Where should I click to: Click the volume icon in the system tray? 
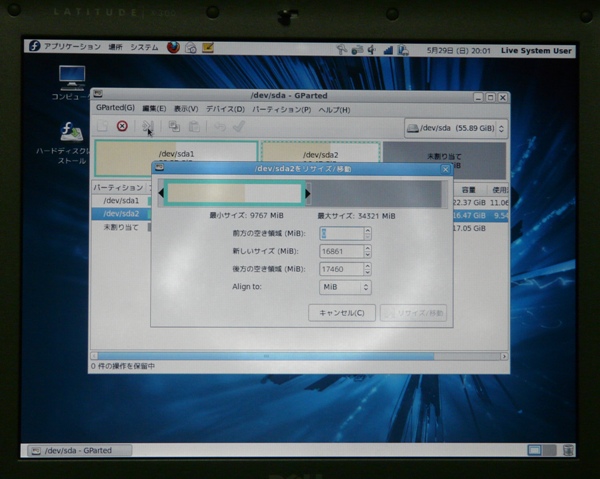pyautogui.click(x=373, y=48)
